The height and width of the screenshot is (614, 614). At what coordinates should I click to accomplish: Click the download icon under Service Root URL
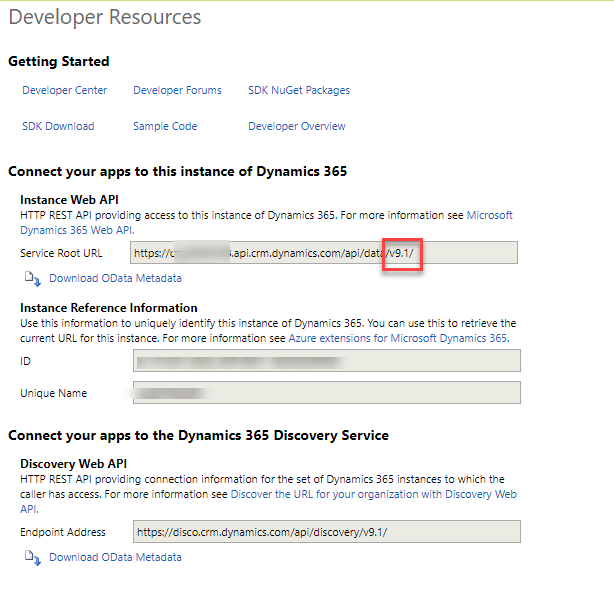(33, 279)
